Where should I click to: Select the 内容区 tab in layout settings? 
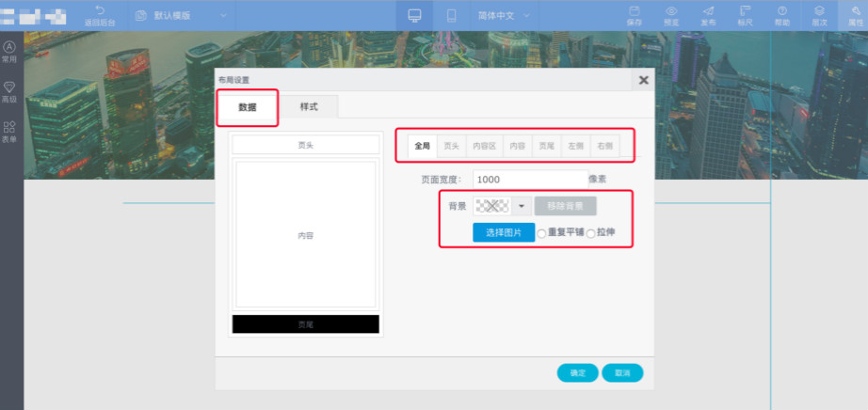(484, 146)
